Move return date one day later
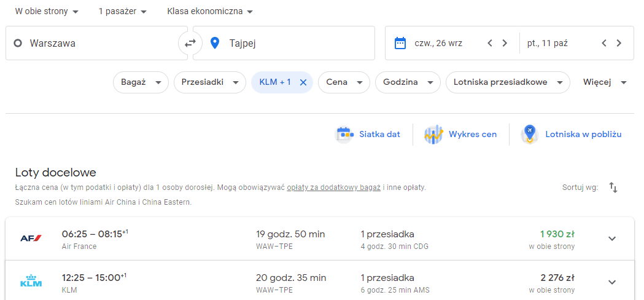This screenshot has height=300, width=644. pyautogui.click(x=619, y=43)
